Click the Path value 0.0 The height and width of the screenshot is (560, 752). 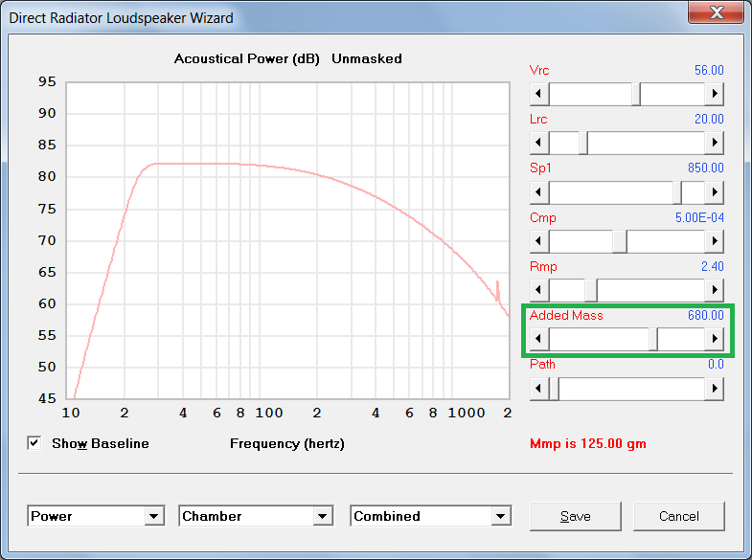[716, 365]
